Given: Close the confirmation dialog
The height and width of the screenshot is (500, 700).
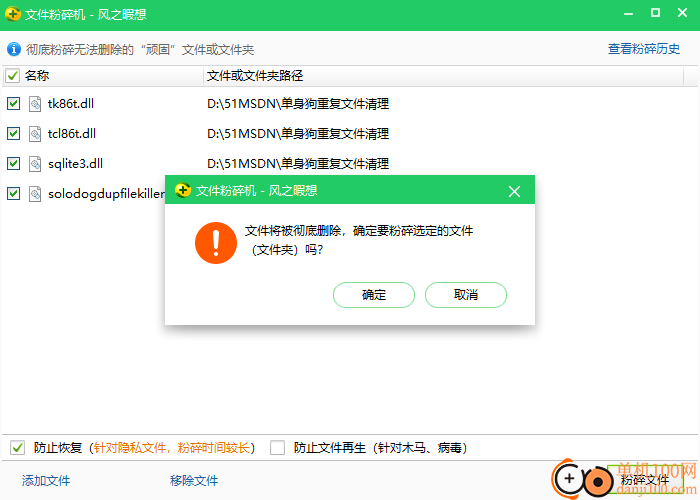Looking at the screenshot, I should 514,192.
